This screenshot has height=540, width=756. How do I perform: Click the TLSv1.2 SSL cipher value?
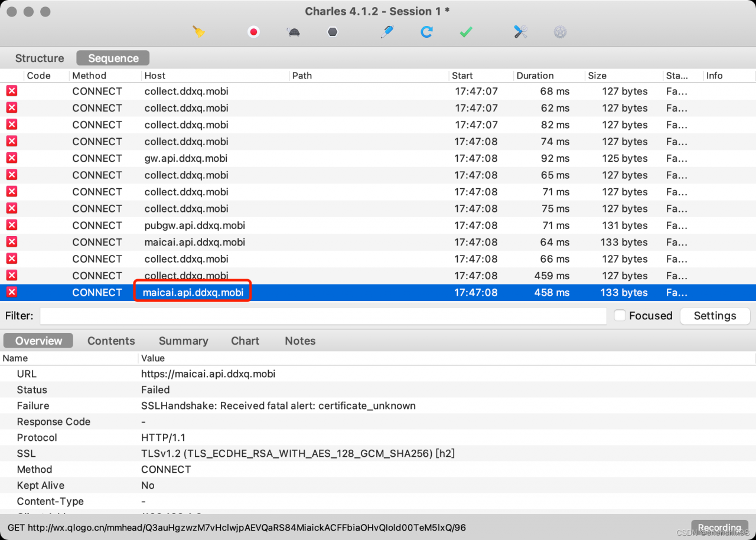click(298, 453)
